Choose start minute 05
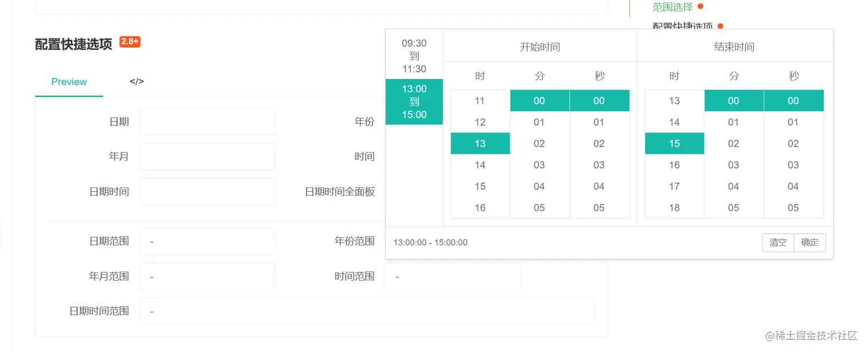868x352 pixels. (x=539, y=208)
